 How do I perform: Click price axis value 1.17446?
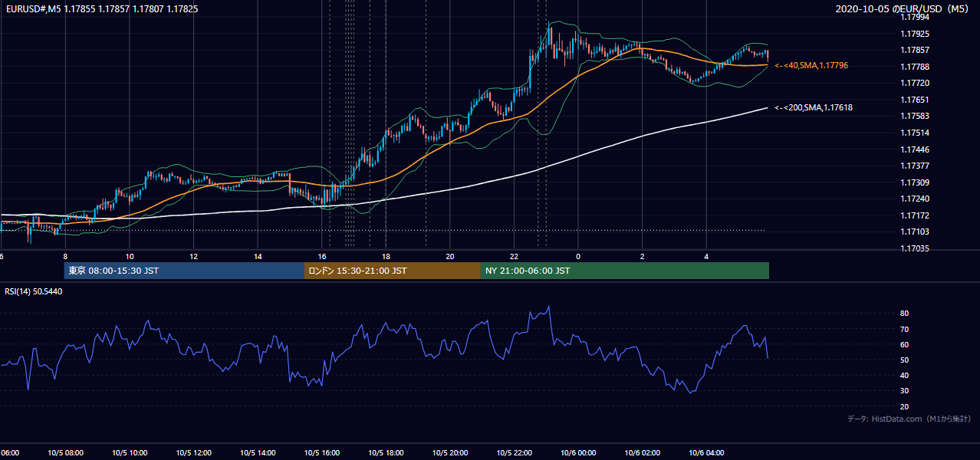[x=915, y=149]
